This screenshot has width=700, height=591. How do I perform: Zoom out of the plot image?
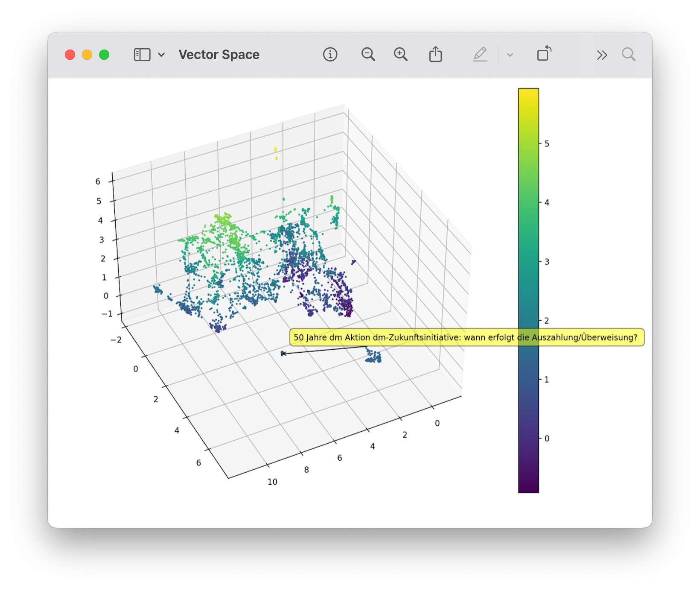(368, 55)
